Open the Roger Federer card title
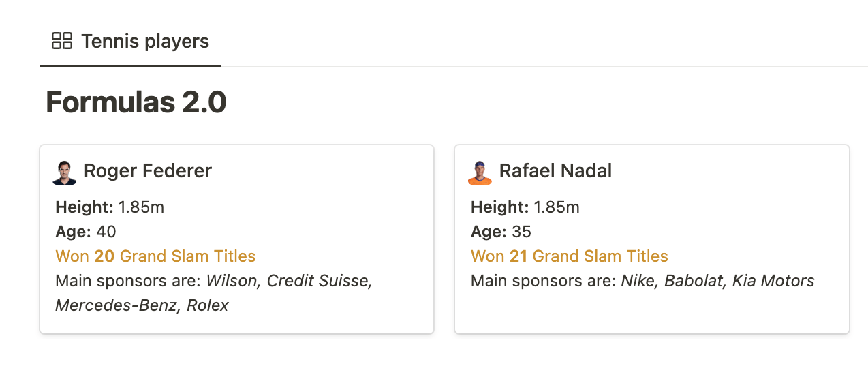Viewport: 868px width, 379px height. coord(148,170)
